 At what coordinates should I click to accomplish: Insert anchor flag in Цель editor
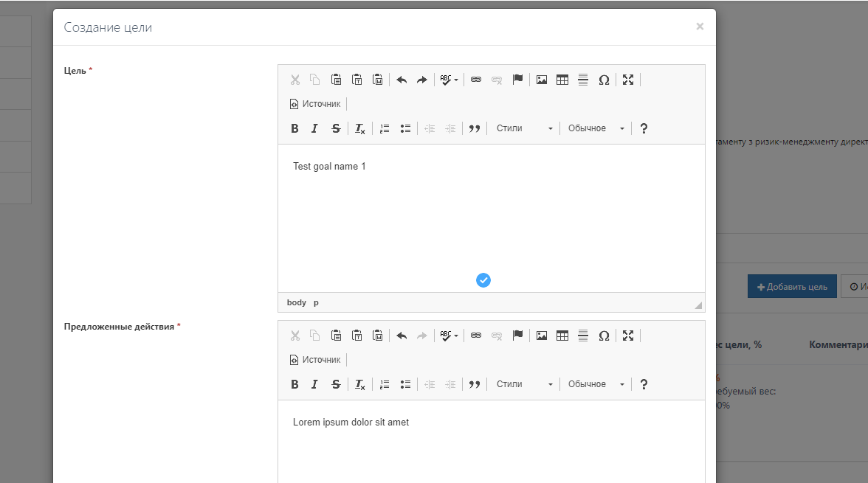click(x=517, y=80)
